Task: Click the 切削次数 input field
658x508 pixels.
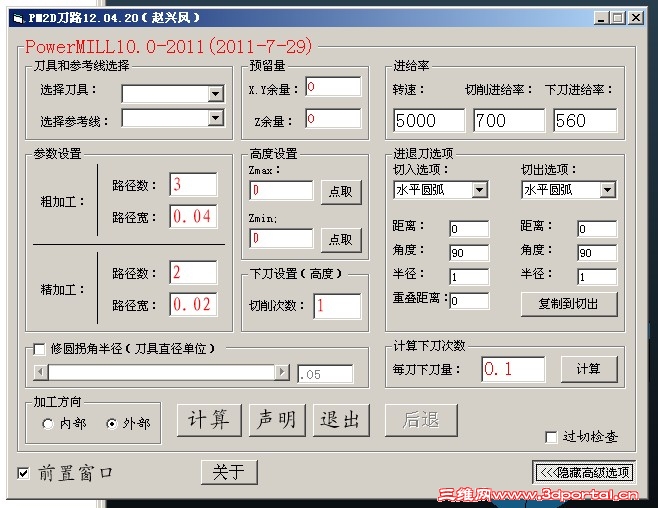Action: point(337,306)
